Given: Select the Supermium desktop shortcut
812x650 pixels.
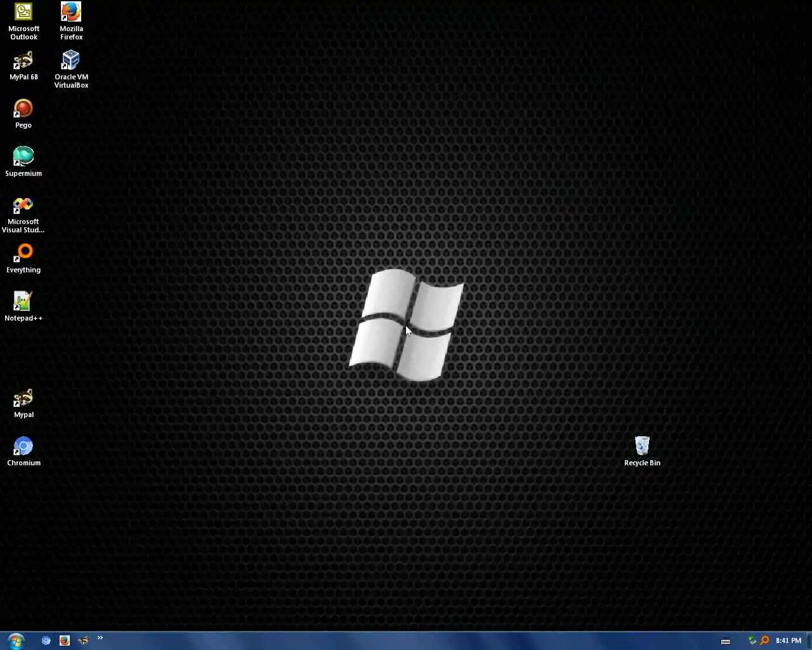Looking at the screenshot, I should [x=23, y=162].
